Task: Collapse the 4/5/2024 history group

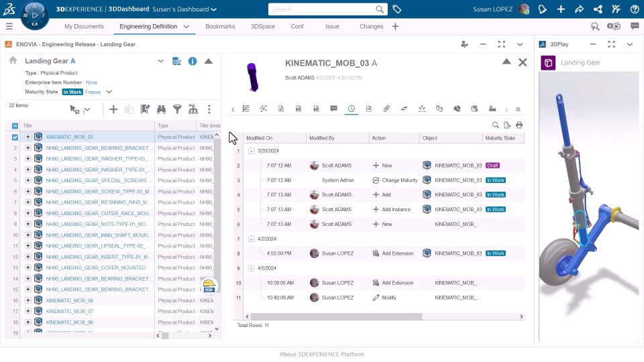Action: tap(252, 268)
